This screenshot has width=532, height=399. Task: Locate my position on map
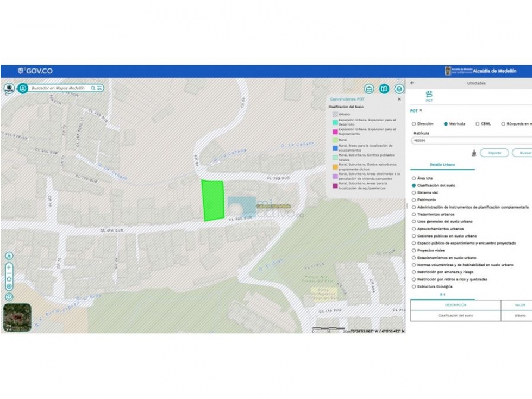tap(9, 286)
